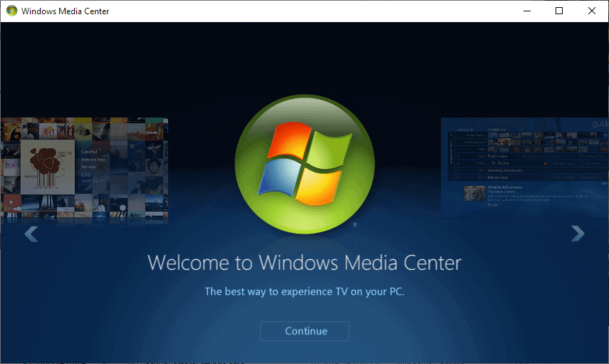Minimize the Windows Media Center window
Image resolution: width=609 pixels, height=364 pixels.
coord(527,11)
